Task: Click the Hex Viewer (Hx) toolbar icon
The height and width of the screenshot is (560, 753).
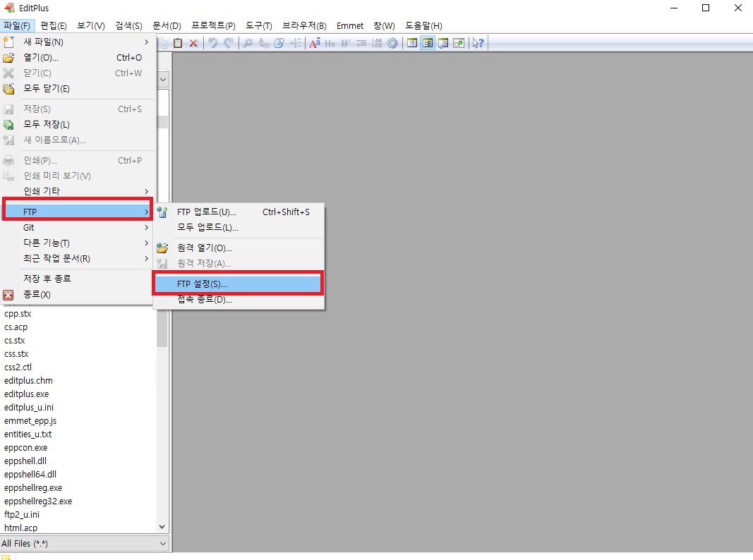Action: pos(330,43)
